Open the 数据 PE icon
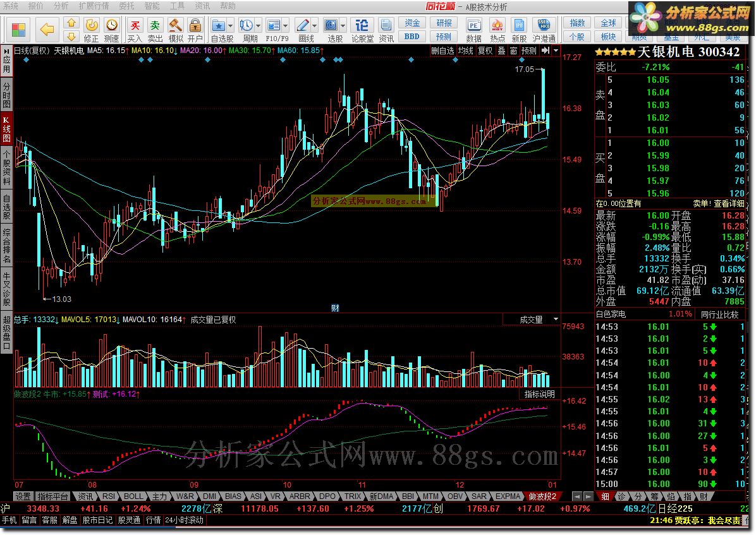Image resolution: width=756 pixels, height=535 pixels. coord(474,25)
